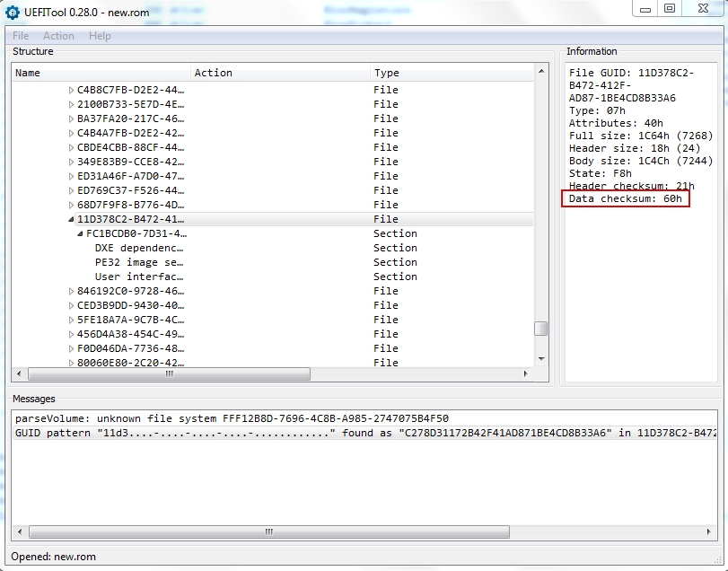Click the File GUID text in Information
The height and width of the screenshot is (571, 728).
[631, 85]
